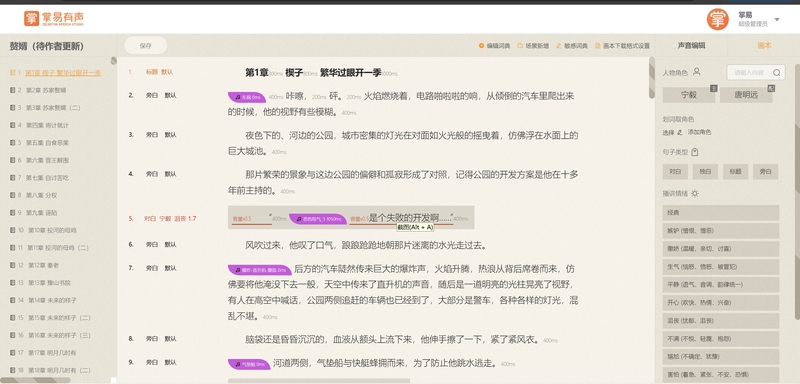Open chapter 第13章 豫山书院
This screenshot has height=384, width=800.
[49, 283]
